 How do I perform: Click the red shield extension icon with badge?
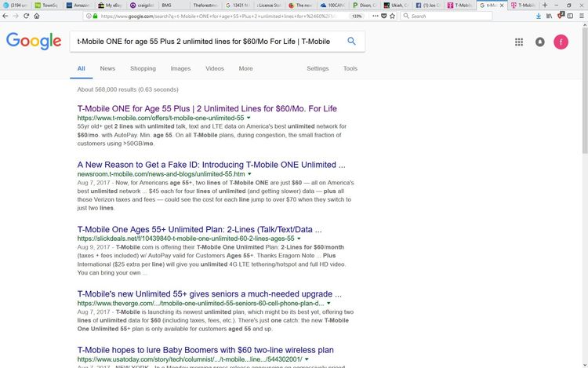tap(561, 16)
